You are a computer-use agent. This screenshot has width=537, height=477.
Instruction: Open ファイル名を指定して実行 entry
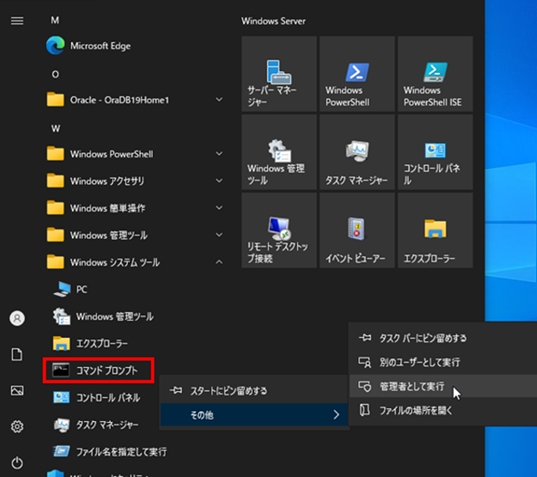[x=110, y=452]
